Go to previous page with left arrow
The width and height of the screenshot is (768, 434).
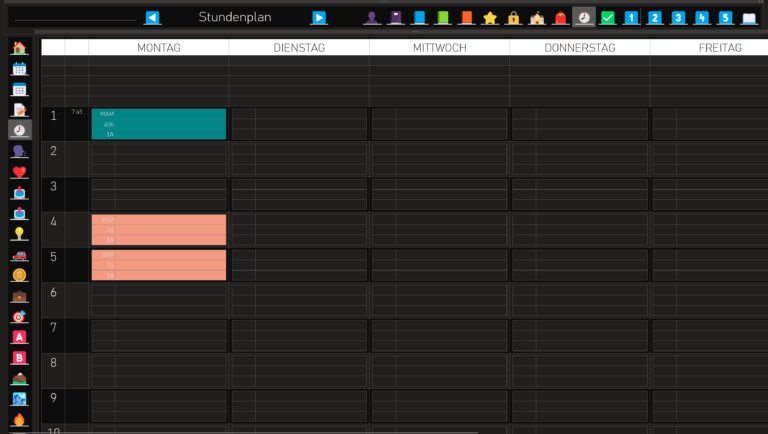pyautogui.click(x=152, y=18)
